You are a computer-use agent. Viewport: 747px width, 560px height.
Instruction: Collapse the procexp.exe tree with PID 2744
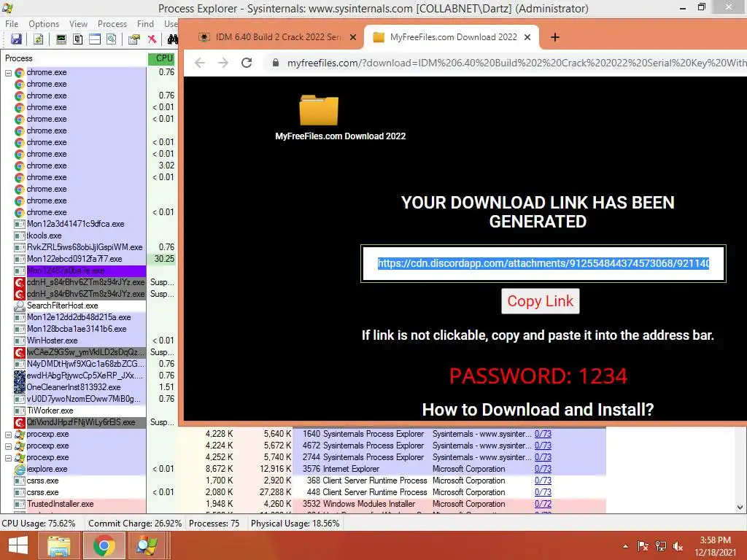(8, 458)
